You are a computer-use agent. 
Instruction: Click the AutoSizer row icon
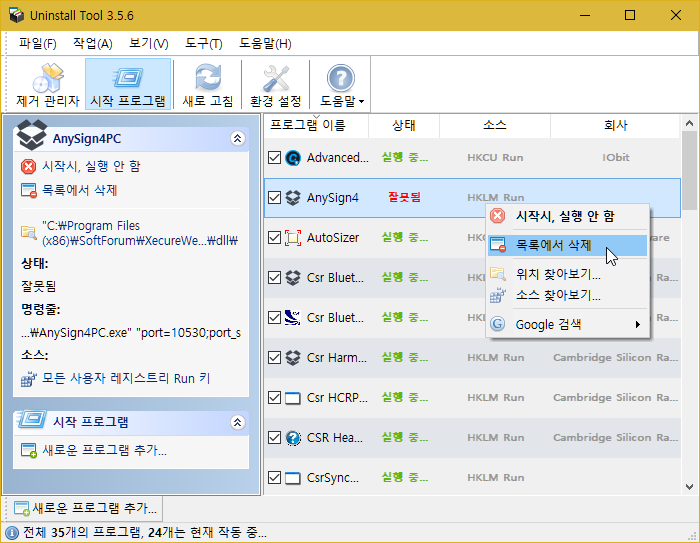tap(293, 238)
